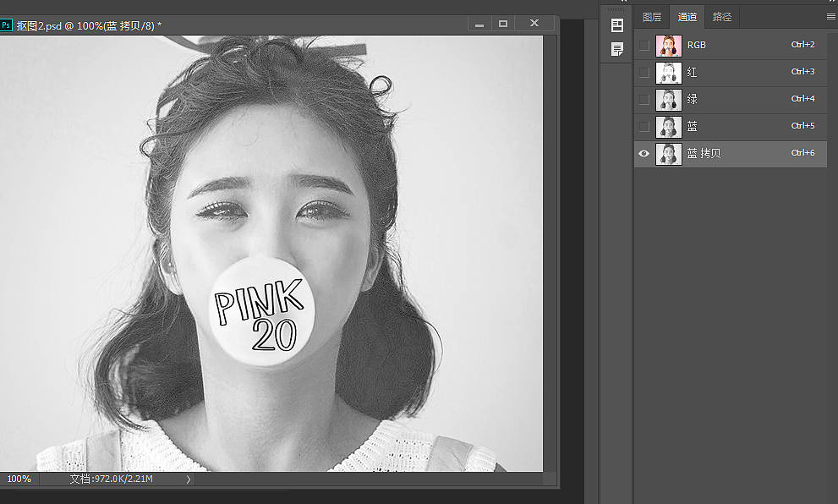Click the RGB channel name

(x=697, y=45)
